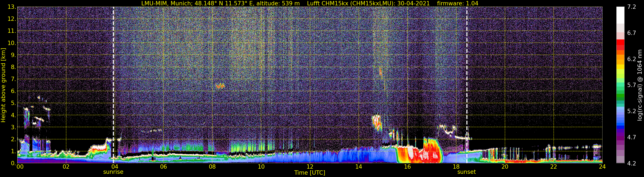Click the white dashed sunrise marker line
Image resolution: width=644 pixels, height=177 pixels.
(x=113, y=85)
